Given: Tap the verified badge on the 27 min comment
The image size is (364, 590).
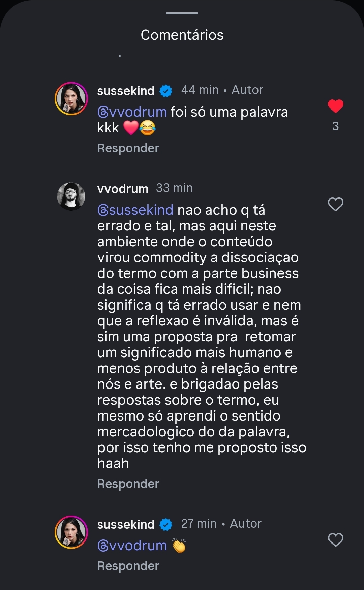Looking at the screenshot, I should pyautogui.click(x=166, y=524).
